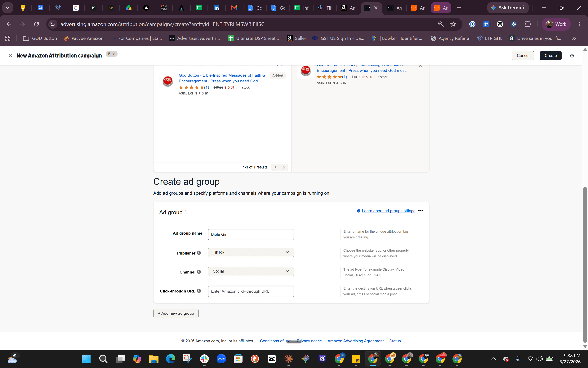Open the help icon beside Create
Viewport: 588px width, 368px height.
pos(572,56)
